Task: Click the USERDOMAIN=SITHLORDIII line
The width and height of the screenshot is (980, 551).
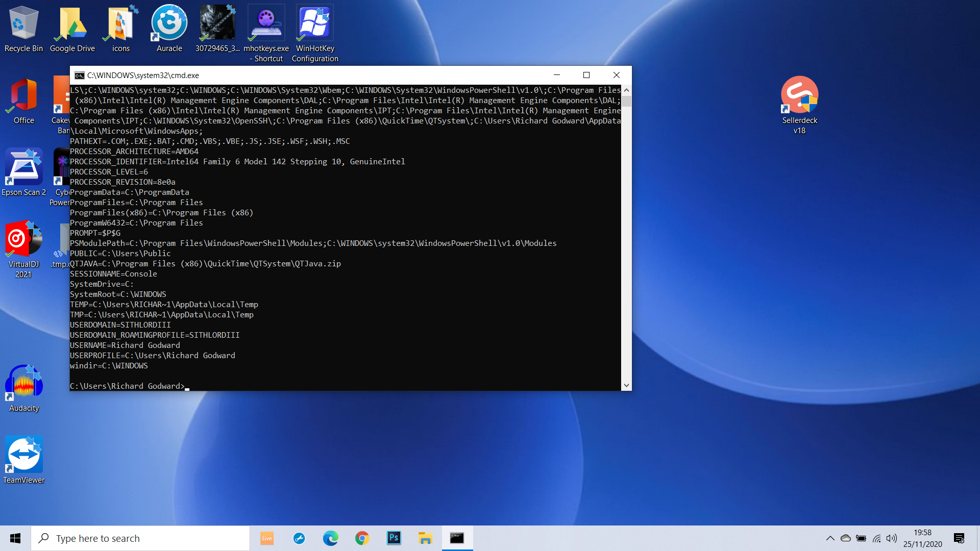Action: point(120,325)
